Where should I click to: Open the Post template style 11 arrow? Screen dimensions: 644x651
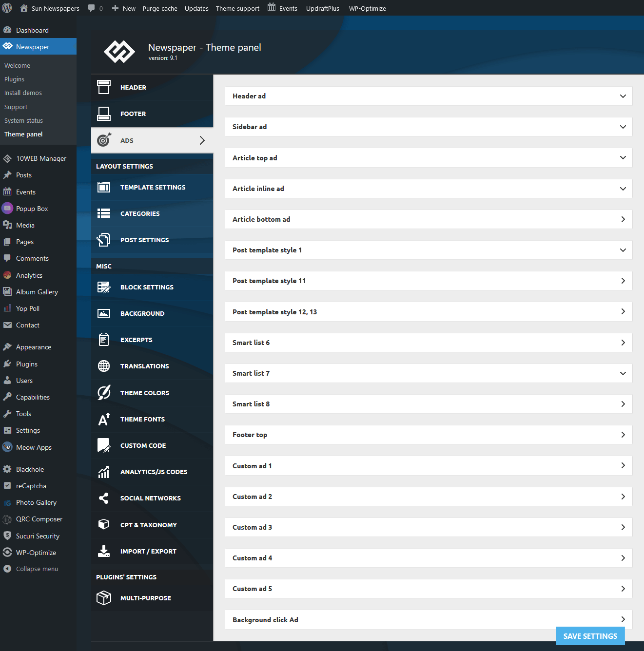click(623, 281)
